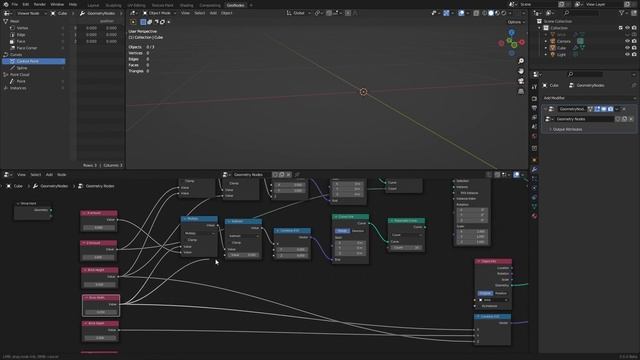Select Spline domain in spreadsheet
This screenshot has height=360, width=640.
tap(22, 68)
